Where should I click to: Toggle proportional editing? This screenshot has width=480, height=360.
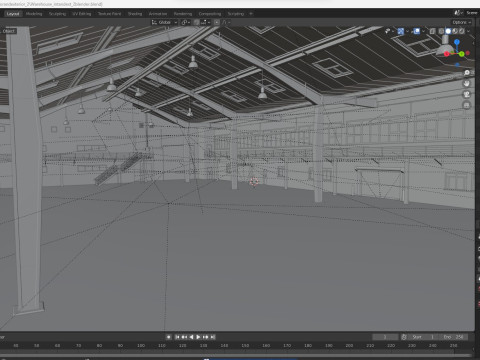coord(217,22)
